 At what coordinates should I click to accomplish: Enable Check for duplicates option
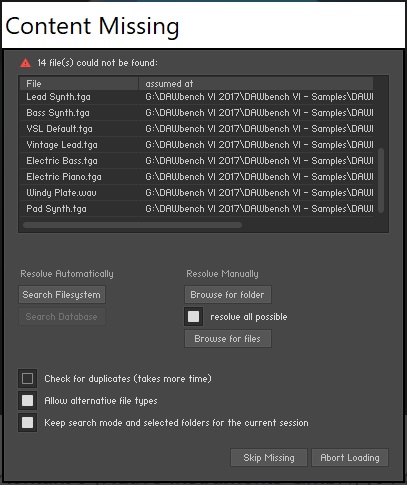27,379
